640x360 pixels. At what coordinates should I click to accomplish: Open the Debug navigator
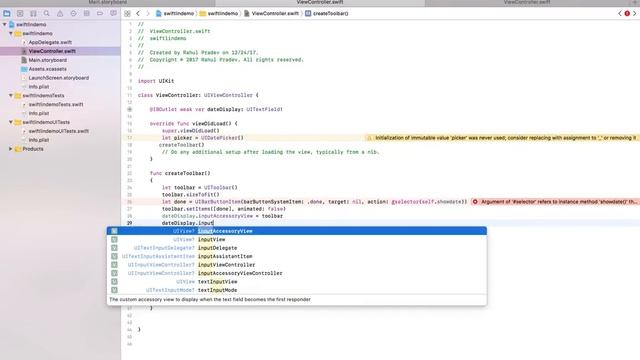87,13
